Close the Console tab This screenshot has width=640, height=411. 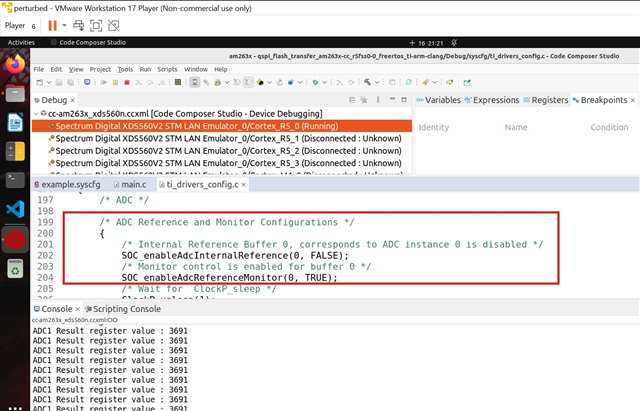pyautogui.click(x=78, y=309)
